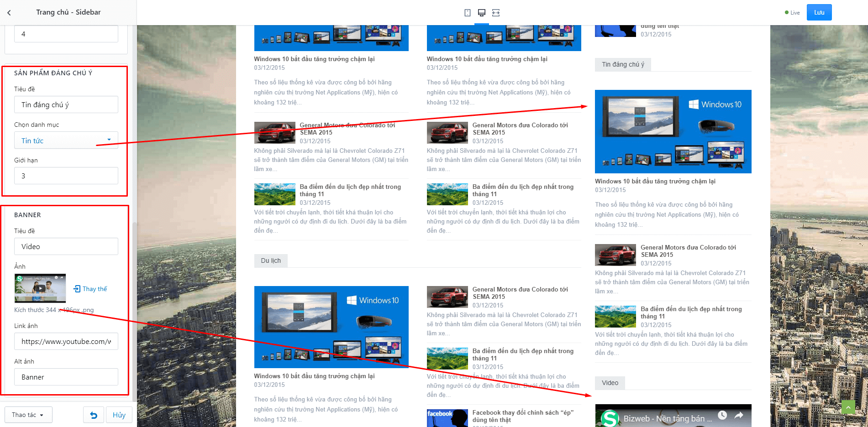Click the undo arrow button
Screen dimensions: 868x427
(x=94, y=415)
